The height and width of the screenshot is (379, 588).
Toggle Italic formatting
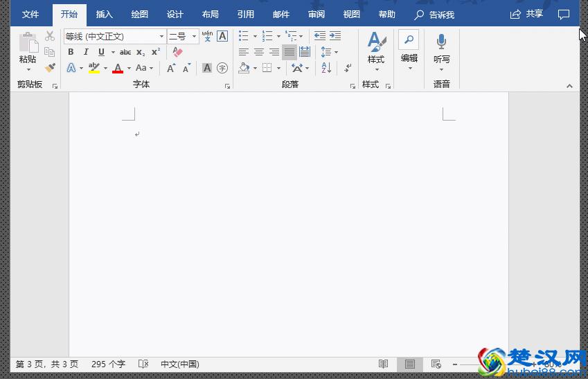86,52
